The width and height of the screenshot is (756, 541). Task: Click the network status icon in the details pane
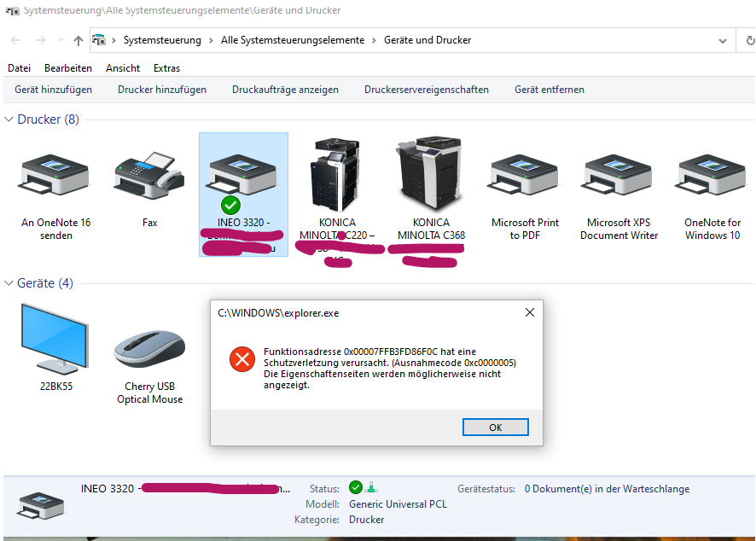371,487
